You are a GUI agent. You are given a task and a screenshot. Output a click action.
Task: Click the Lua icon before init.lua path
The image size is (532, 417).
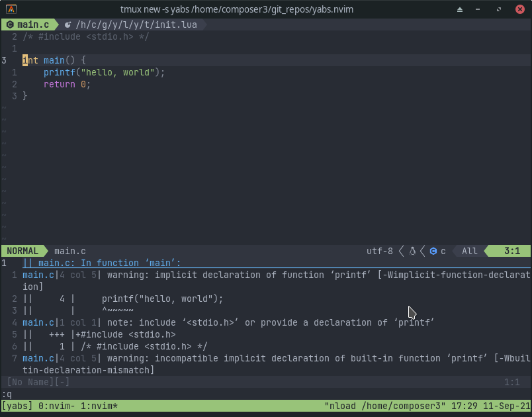click(68, 24)
